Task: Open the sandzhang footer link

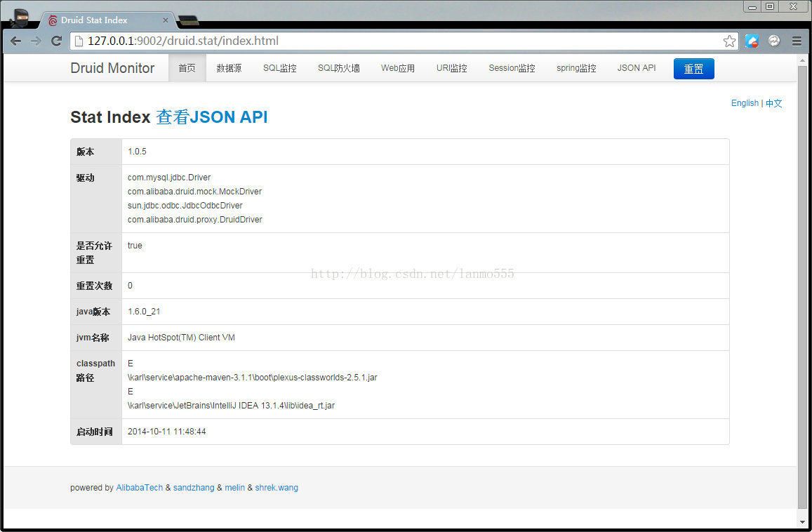Action: tap(194, 488)
